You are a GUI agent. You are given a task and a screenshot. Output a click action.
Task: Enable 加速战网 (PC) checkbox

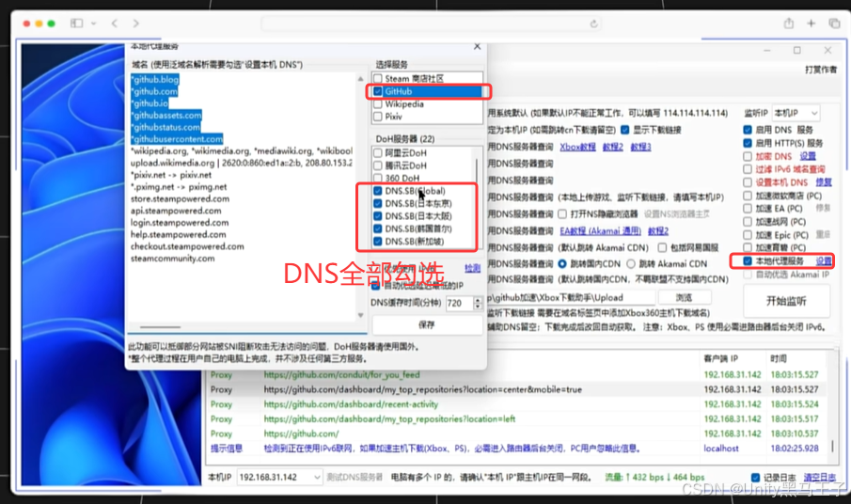coord(748,221)
